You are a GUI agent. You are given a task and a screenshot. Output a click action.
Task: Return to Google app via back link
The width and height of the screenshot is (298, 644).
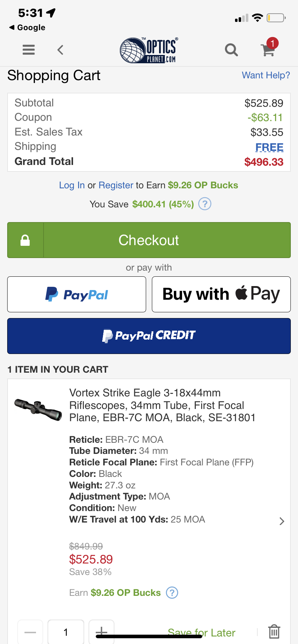(27, 27)
